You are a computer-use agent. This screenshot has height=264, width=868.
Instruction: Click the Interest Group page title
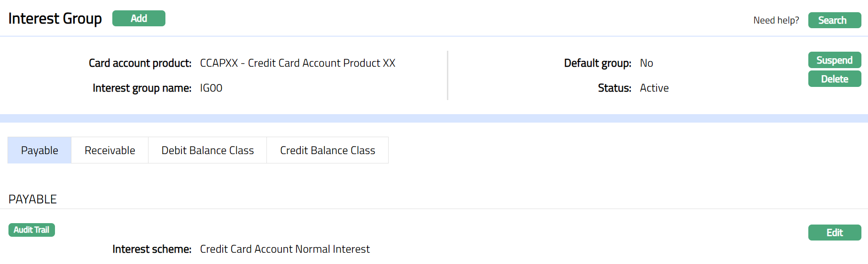55,18
